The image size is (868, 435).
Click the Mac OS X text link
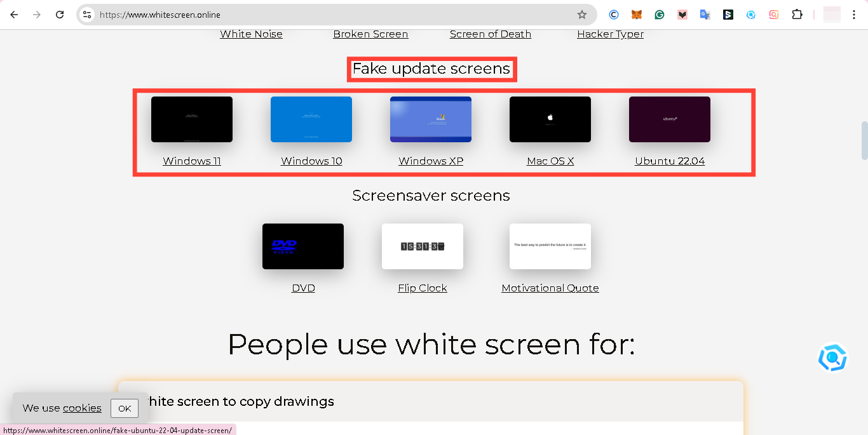(x=550, y=161)
